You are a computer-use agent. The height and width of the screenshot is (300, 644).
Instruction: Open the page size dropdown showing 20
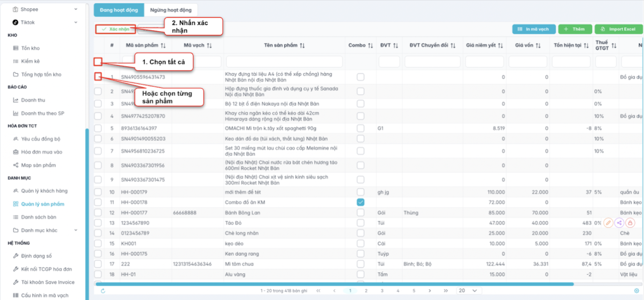pyautogui.click(x=468, y=291)
